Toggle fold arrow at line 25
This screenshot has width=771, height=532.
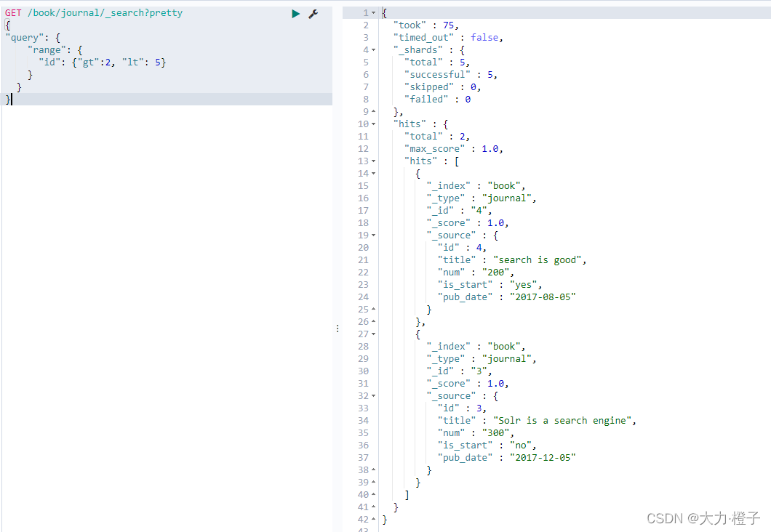374,310
